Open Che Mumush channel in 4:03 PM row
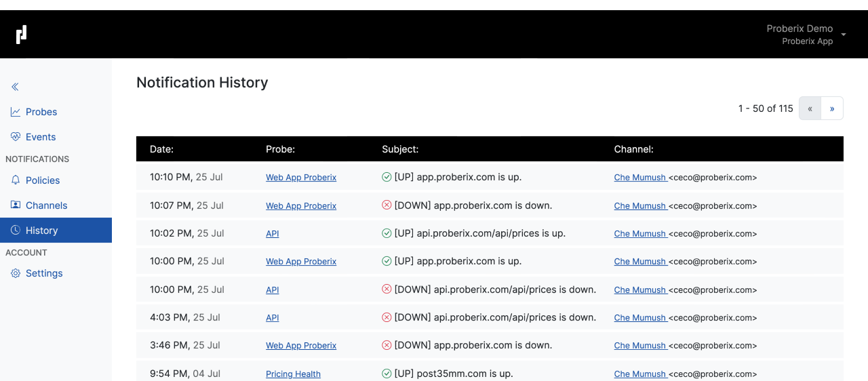This screenshot has height=381, width=868. [640, 318]
